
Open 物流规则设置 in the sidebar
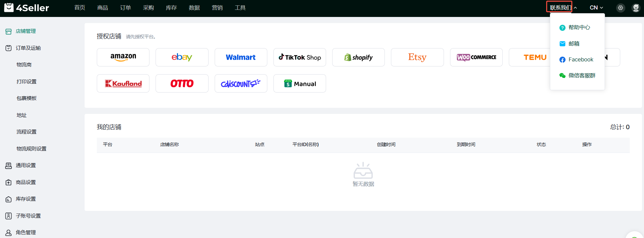click(x=31, y=148)
